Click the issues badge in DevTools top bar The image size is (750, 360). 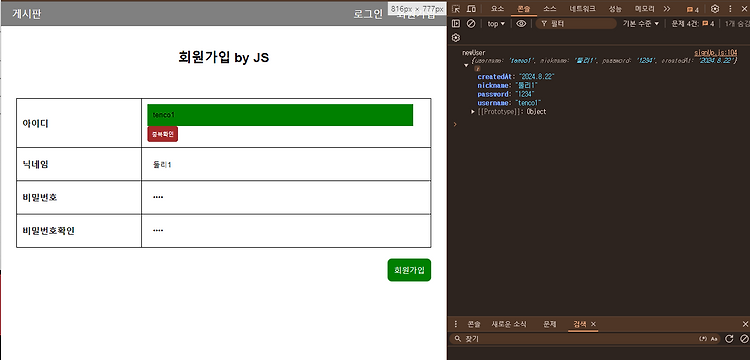(693, 9)
